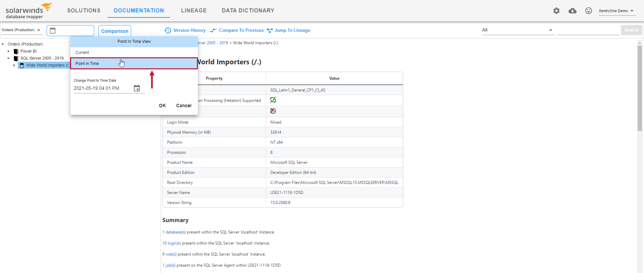This screenshot has height=273, width=644.
Task: Click the search text input field
Action: click(588, 30)
